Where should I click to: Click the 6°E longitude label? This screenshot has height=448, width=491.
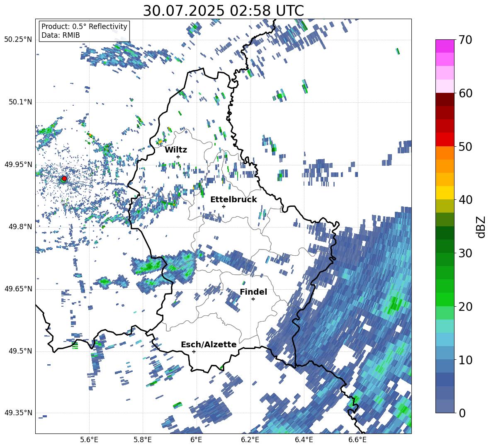coord(196,440)
